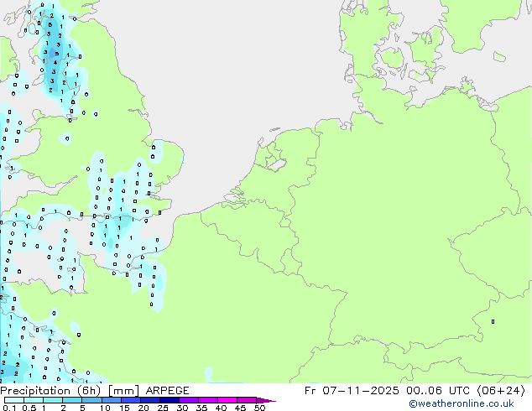The image size is (532, 411).
Task: Click the '45' legend scale value
Action: 240,408
